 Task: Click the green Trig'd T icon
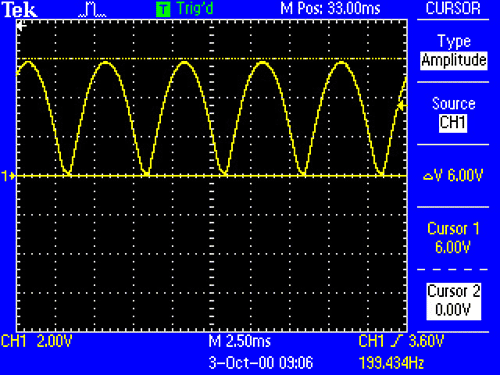(163, 9)
